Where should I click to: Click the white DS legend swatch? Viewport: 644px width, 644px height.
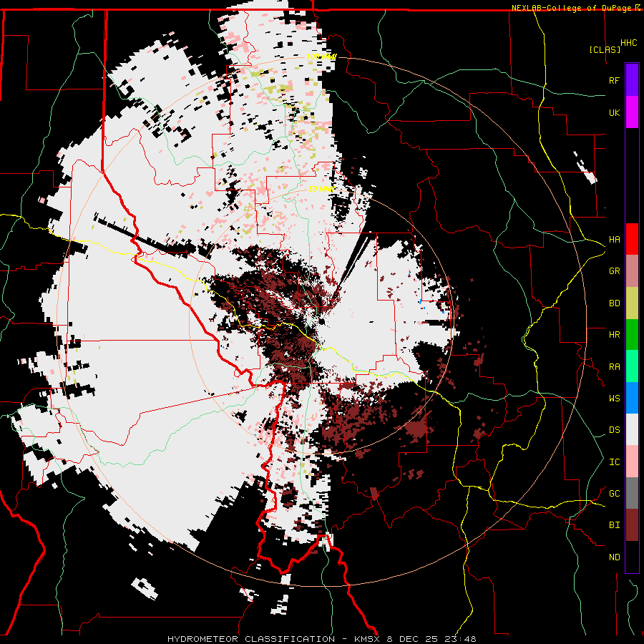click(x=632, y=429)
